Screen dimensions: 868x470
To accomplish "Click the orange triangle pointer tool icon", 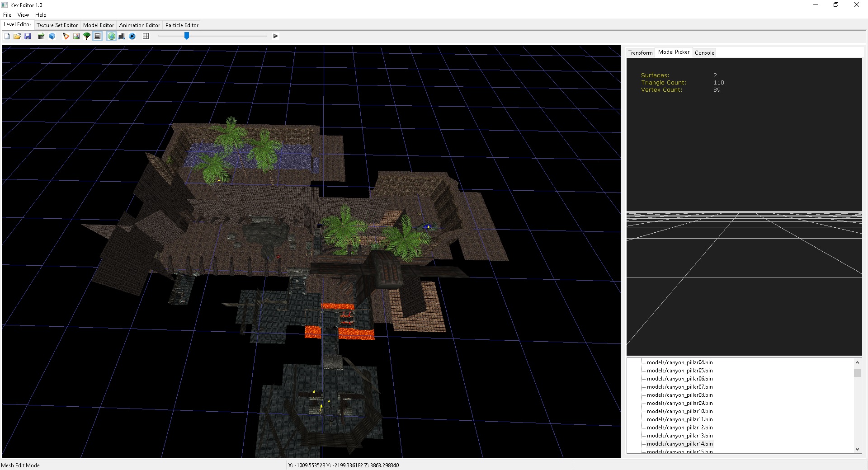I will [66, 36].
